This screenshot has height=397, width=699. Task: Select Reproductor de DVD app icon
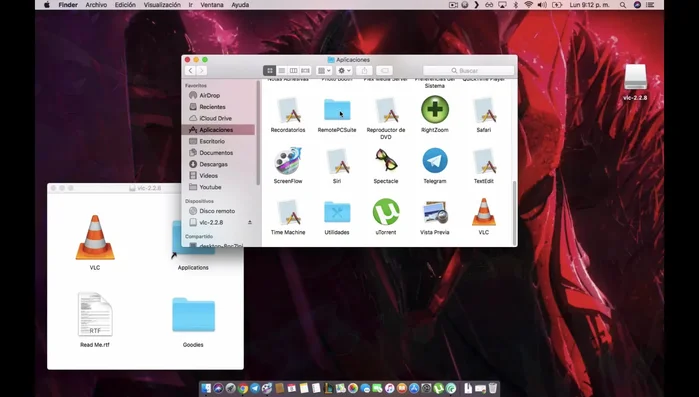coord(386,110)
